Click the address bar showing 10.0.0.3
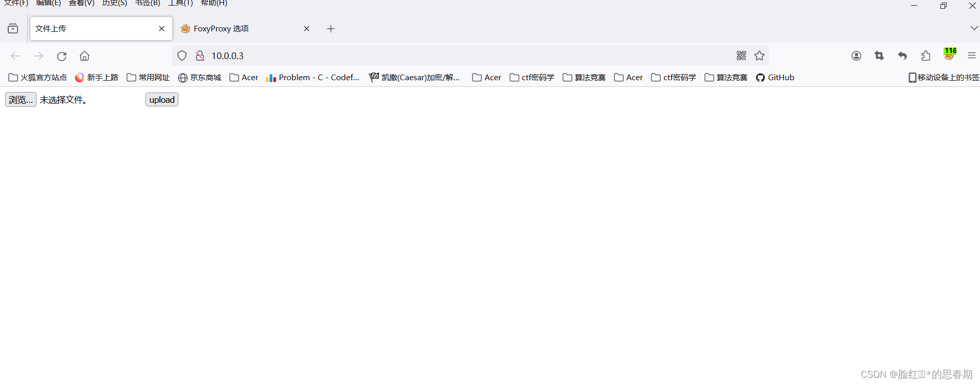Image resolution: width=980 pixels, height=384 pixels. point(463,56)
